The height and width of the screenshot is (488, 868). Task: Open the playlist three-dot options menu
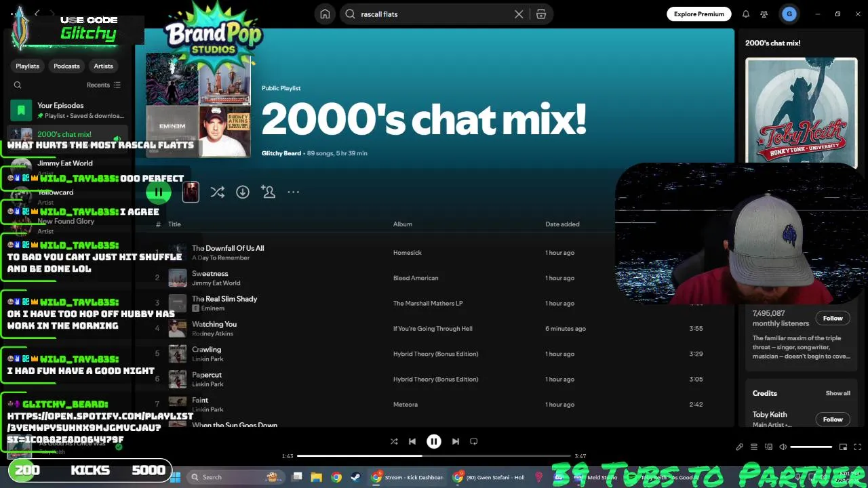point(293,192)
